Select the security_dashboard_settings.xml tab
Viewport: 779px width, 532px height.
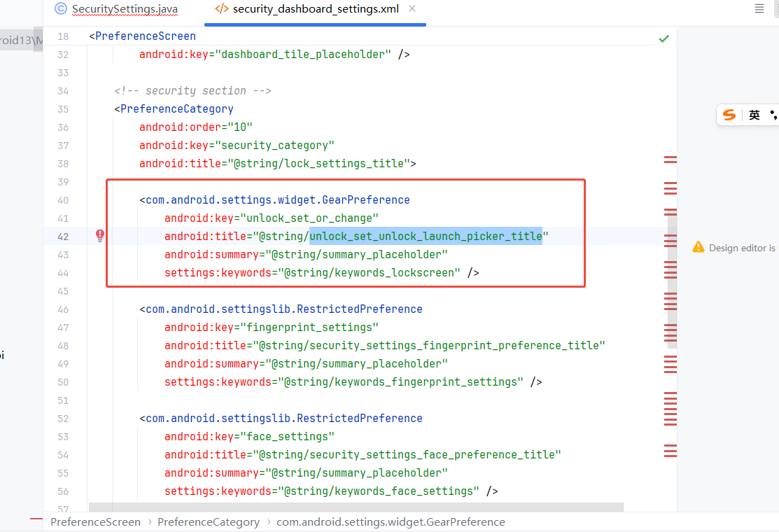click(x=316, y=9)
